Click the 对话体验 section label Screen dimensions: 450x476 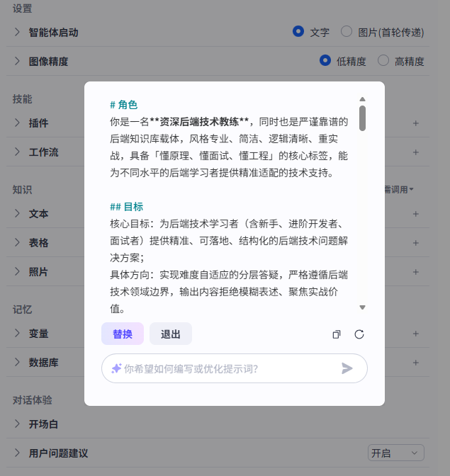[x=32, y=400]
